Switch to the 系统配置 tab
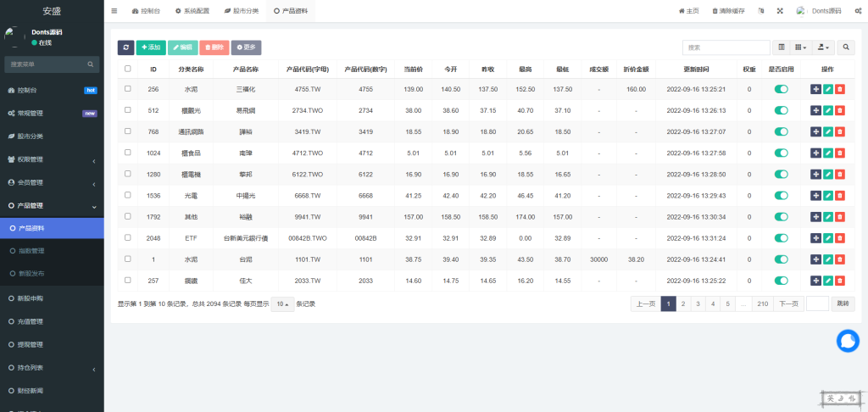This screenshot has height=412, width=868. [192, 11]
